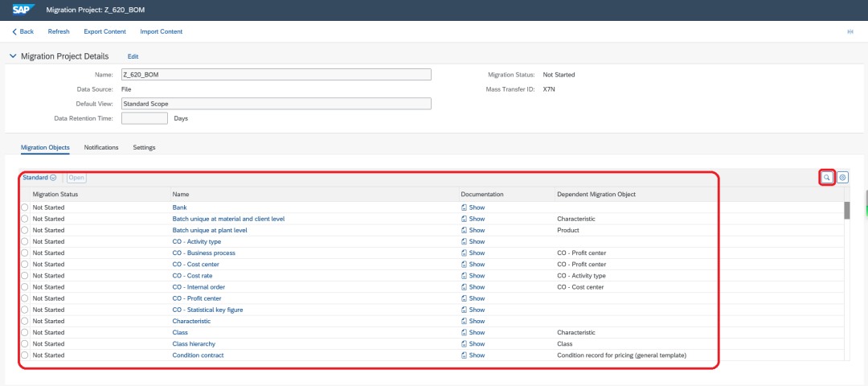Switch to the Settings tab
Viewport: 868px width, 386px height.
144,147
